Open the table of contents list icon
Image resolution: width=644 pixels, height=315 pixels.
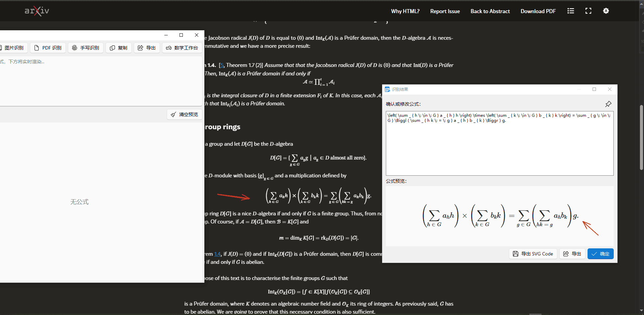(571, 11)
